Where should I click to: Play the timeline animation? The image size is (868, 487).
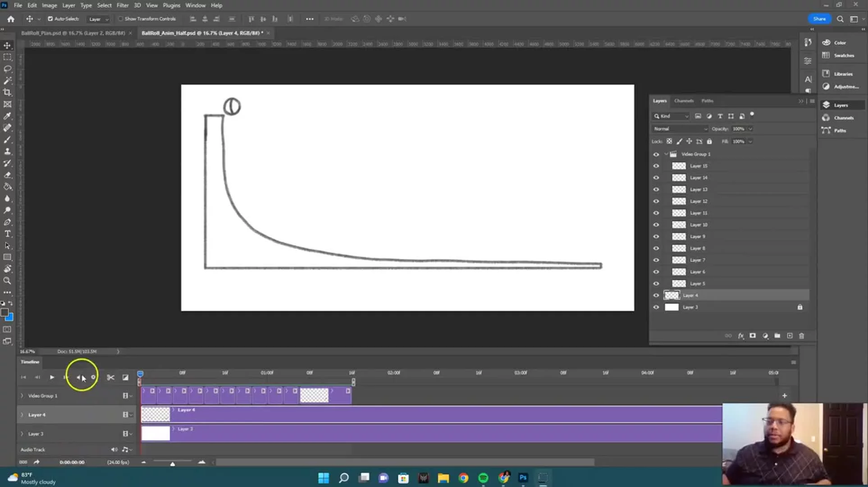[x=52, y=377]
